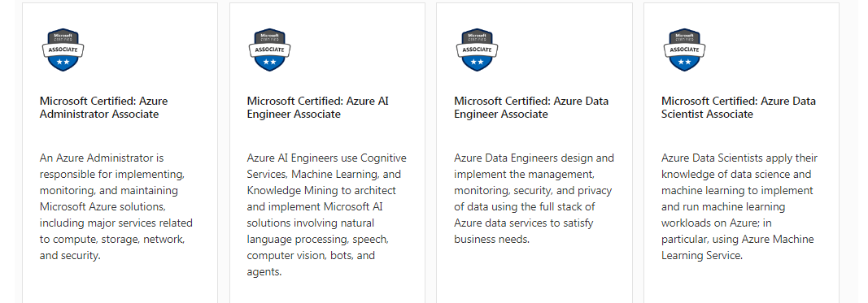Click the Azure AI Engineer Associate badge icon
This screenshot has width=868, height=303.
pos(269,50)
